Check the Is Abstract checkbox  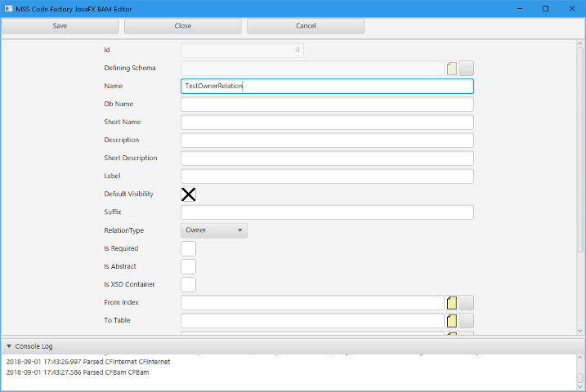tap(188, 266)
